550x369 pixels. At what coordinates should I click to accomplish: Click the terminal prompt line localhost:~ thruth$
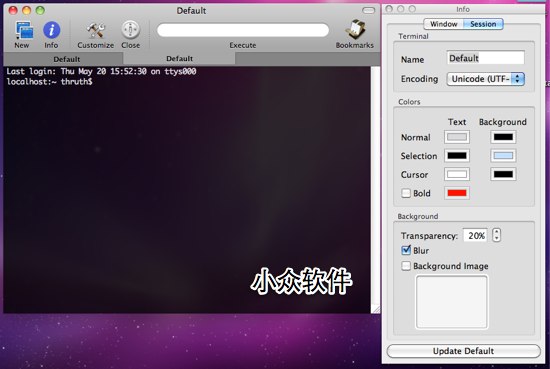coord(49,82)
